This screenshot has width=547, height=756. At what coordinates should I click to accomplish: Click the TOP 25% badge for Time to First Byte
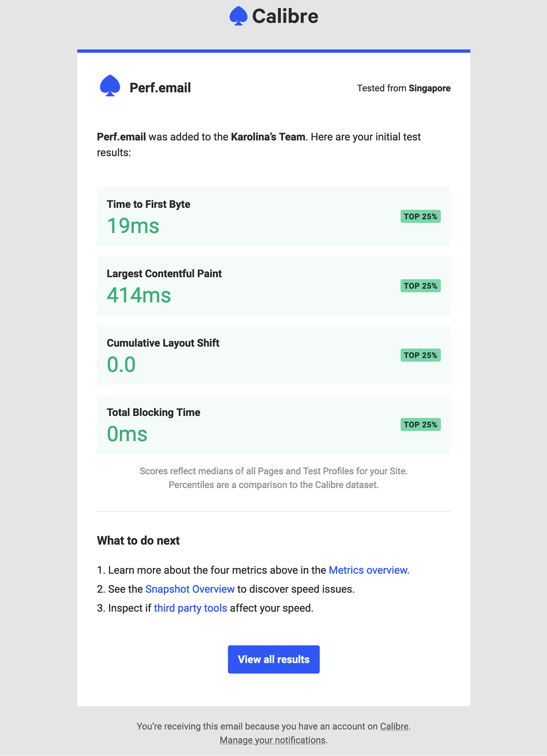[420, 216]
